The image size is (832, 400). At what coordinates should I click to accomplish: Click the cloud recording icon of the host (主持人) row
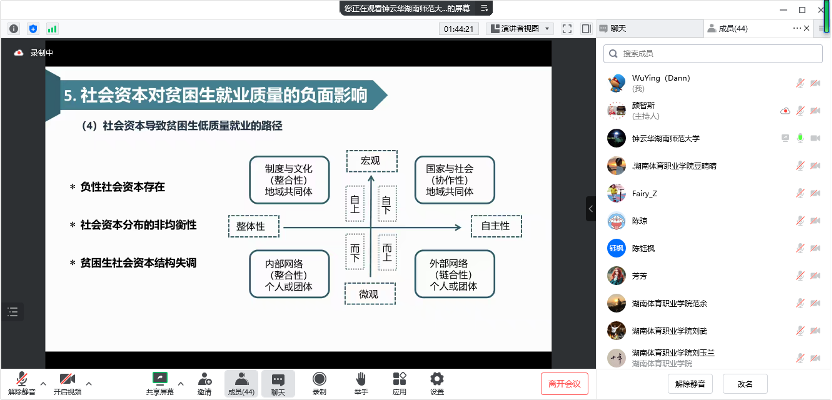pos(785,110)
